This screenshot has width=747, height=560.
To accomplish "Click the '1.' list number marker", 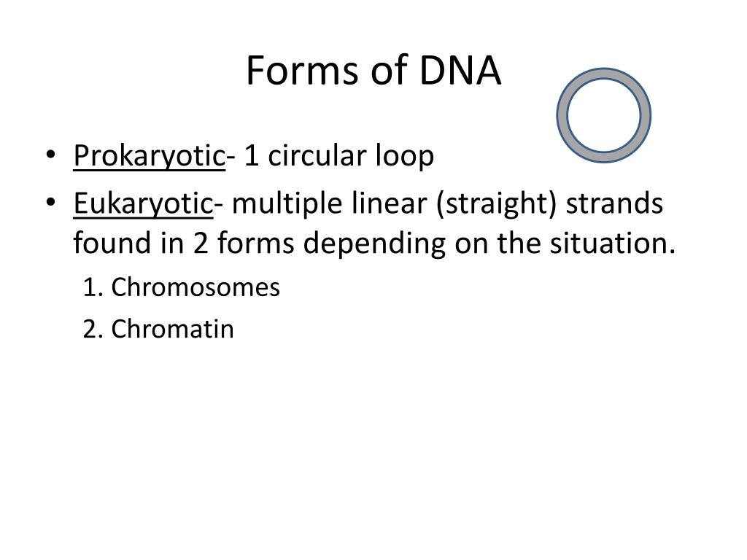I will tap(93, 287).
